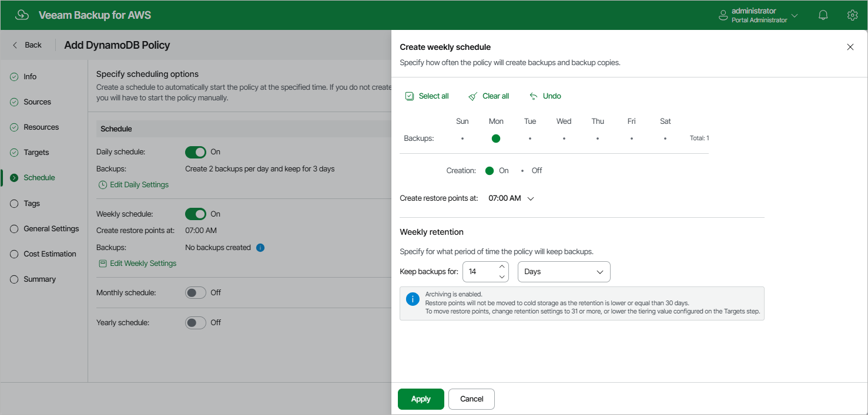Click the Targets step checkmark icon
Viewport: 868px width, 415px height.
[x=14, y=153]
